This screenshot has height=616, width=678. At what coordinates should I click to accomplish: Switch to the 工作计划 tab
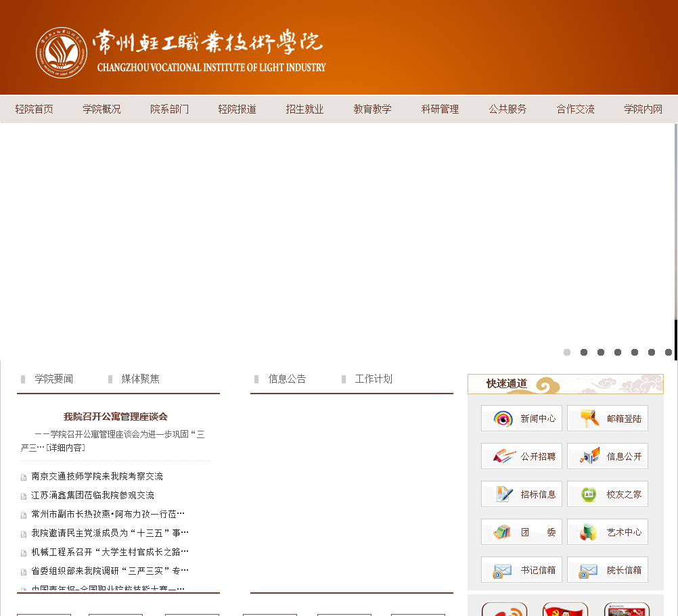tap(374, 379)
